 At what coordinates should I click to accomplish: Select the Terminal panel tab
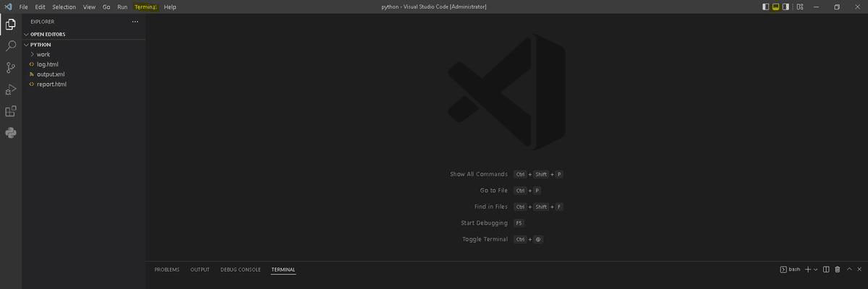coord(284,269)
